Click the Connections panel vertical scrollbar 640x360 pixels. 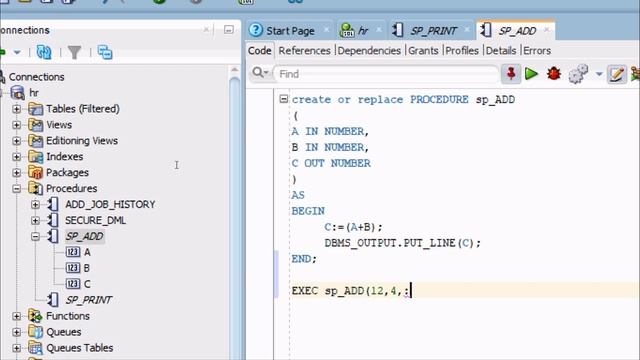pyautogui.click(x=234, y=212)
